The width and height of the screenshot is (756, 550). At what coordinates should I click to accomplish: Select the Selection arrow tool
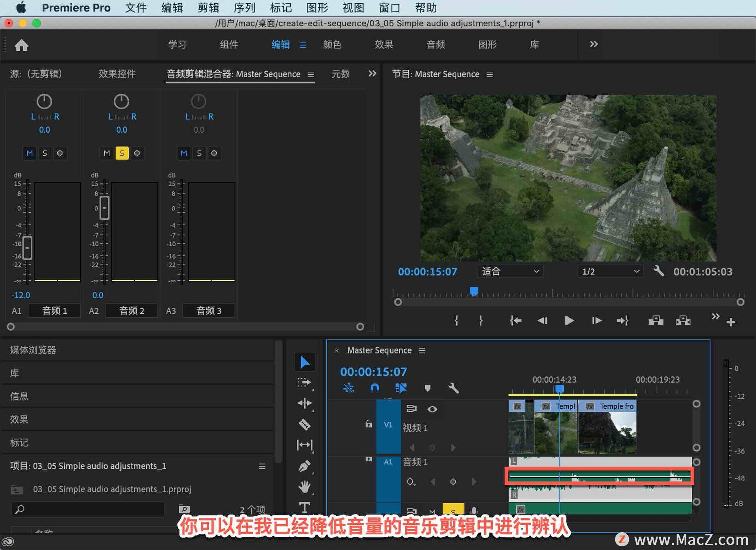click(304, 362)
